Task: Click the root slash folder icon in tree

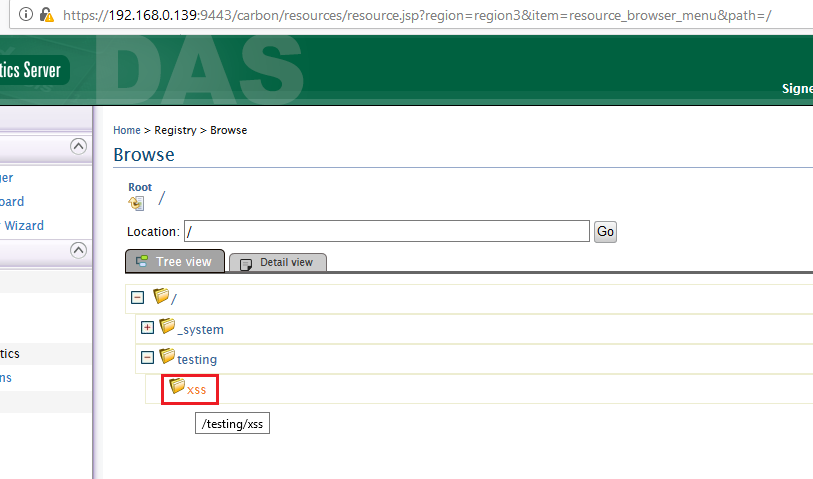Action: [x=160, y=296]
